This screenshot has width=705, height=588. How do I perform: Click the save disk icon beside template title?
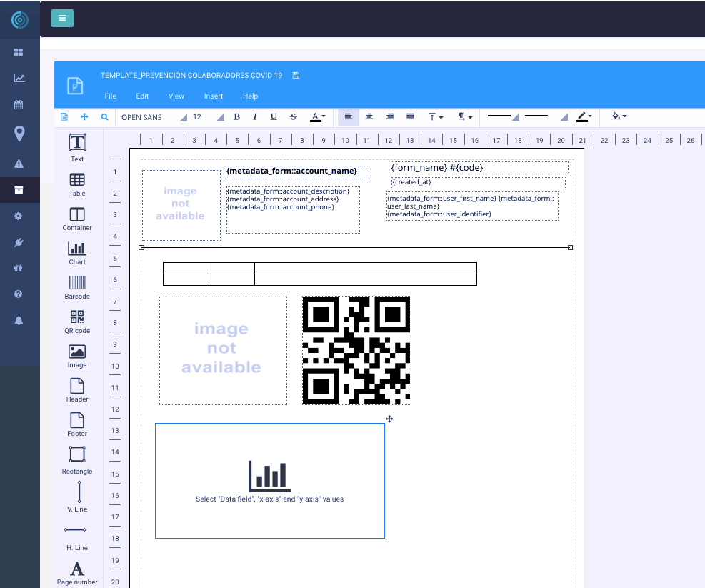(296, 75)
